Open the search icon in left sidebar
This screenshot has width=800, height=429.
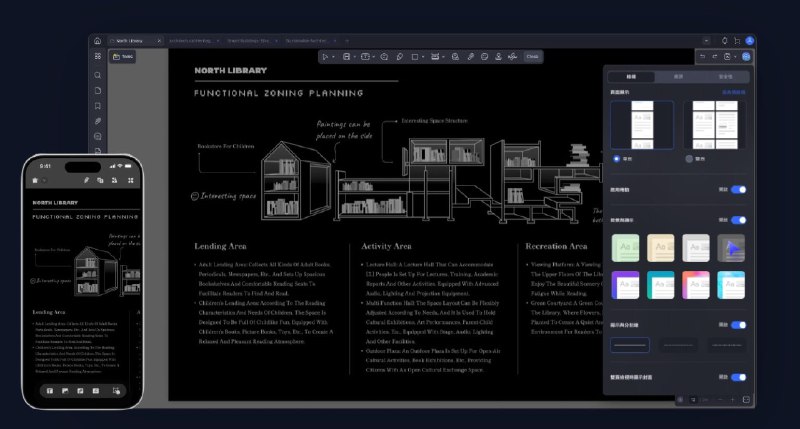[98, 75]
